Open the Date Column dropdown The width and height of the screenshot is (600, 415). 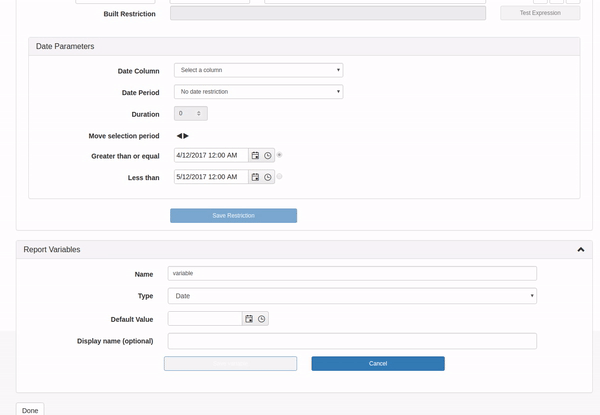coord(258,70)
